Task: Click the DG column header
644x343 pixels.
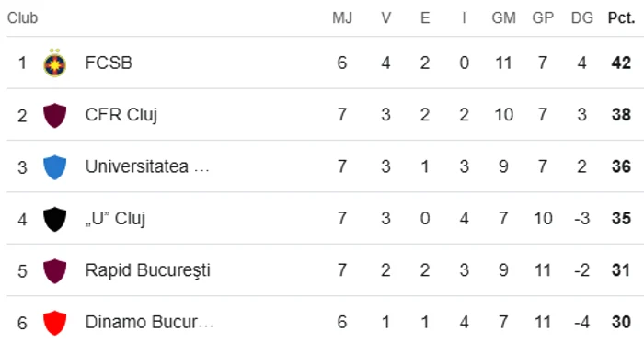Action: 582,17
